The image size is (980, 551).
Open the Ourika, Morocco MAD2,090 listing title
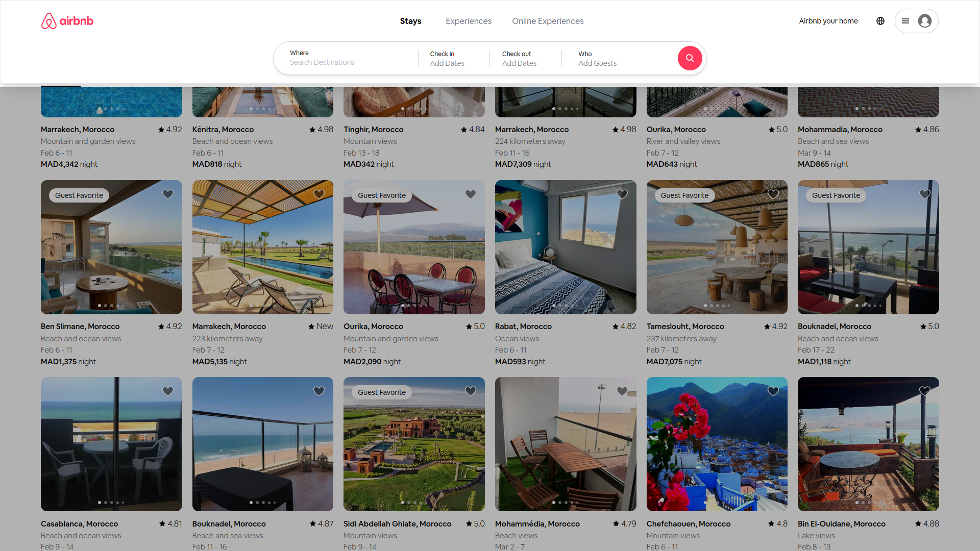pyautogui.click(x=373, y=327)
